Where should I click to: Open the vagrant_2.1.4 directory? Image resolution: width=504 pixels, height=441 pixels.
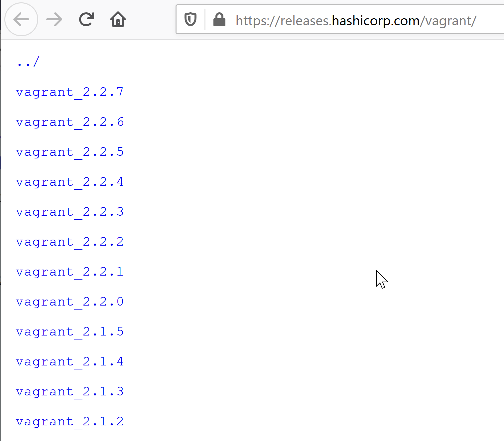tap(69, 361)
